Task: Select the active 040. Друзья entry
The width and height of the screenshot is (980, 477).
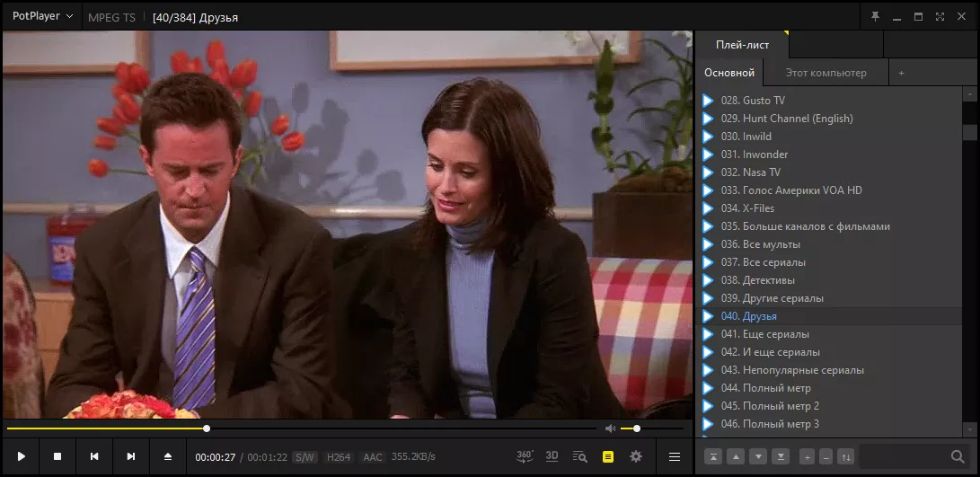Action: (828, 316)
